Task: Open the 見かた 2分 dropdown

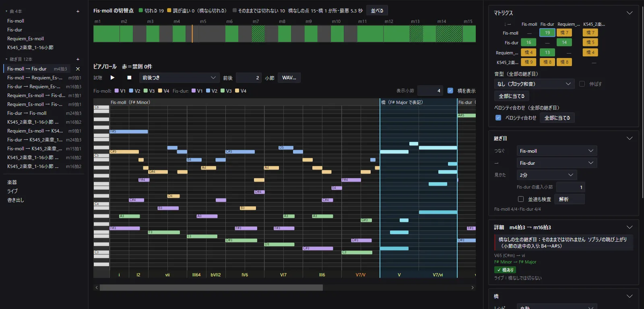Action: pyautogui.click(x=547, y=175)
